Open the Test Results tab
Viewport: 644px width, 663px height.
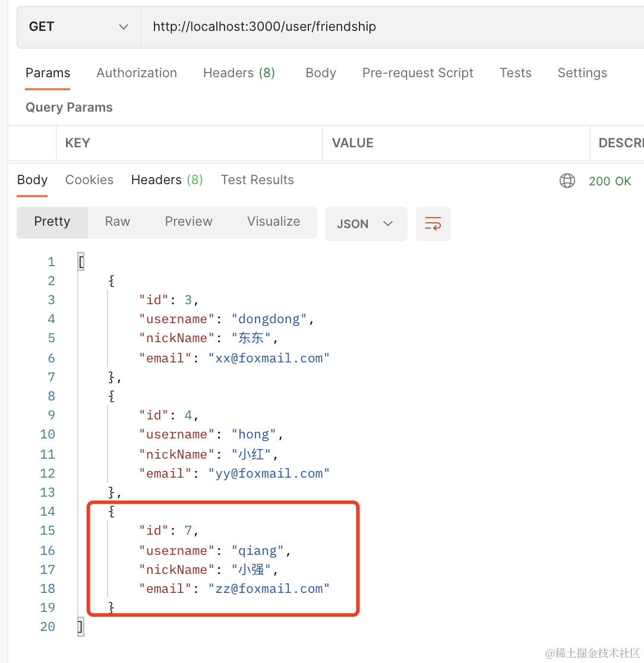click(257, 180)
